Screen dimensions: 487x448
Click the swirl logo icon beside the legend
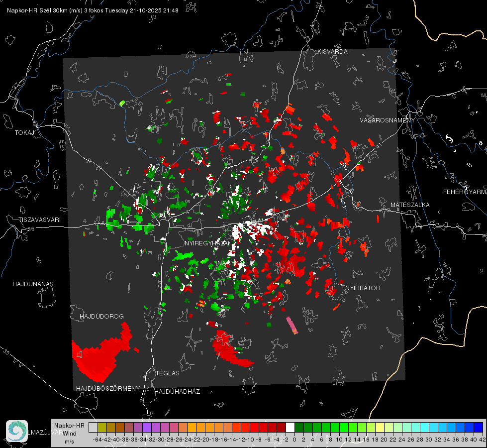pos(17,431)
